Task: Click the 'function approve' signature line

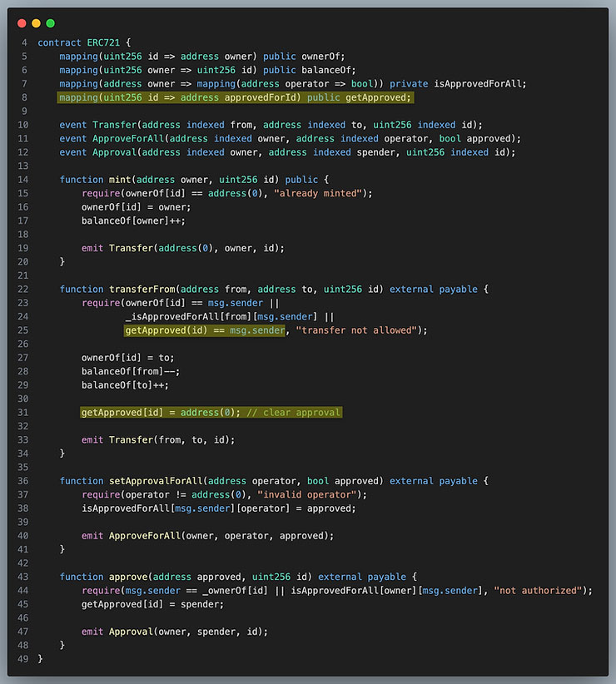Action: 238,577
